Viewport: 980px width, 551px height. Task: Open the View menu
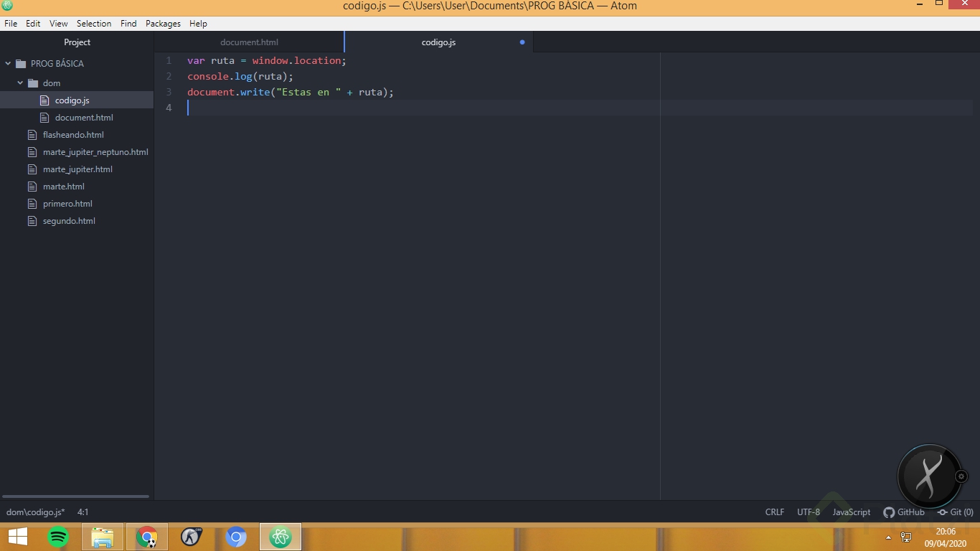59,24
